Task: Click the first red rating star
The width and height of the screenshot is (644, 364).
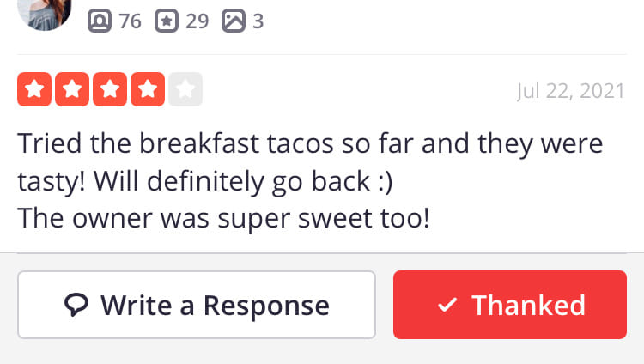Action: tap(34, 90)
